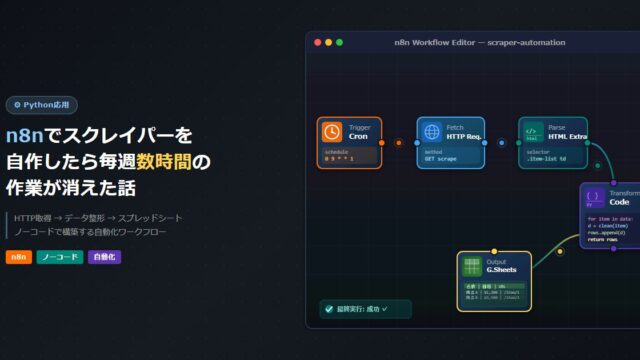Click the Cron schedule expression field
Viewport: 640px width, 360px height.
(x=349, y=156)
